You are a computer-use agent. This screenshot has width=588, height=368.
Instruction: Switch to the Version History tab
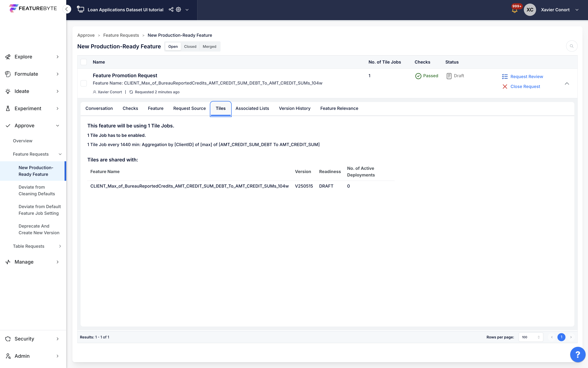(295, 108)
